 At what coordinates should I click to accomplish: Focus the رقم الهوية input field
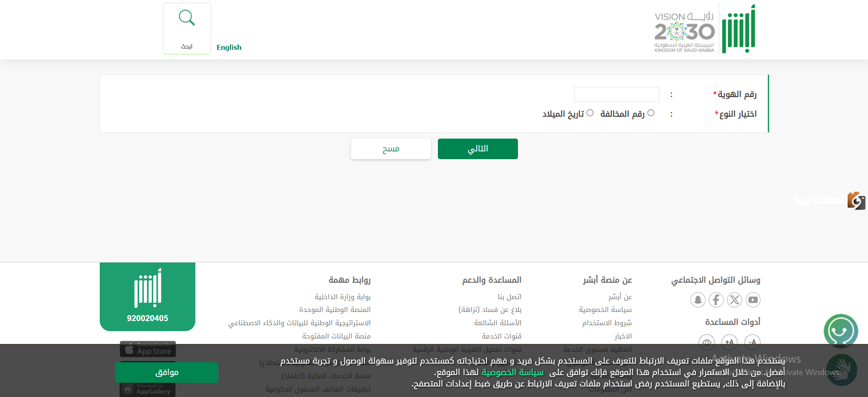pos(617,94)
